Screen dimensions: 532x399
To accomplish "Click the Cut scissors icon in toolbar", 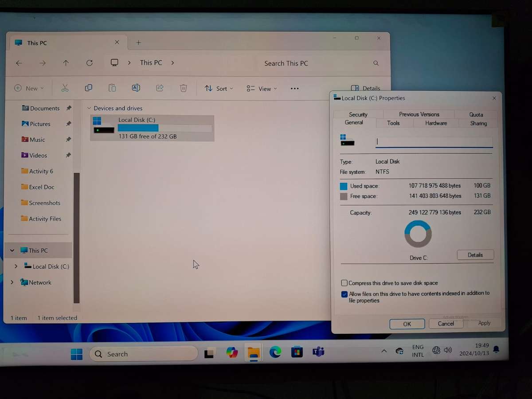I will 65,88.
